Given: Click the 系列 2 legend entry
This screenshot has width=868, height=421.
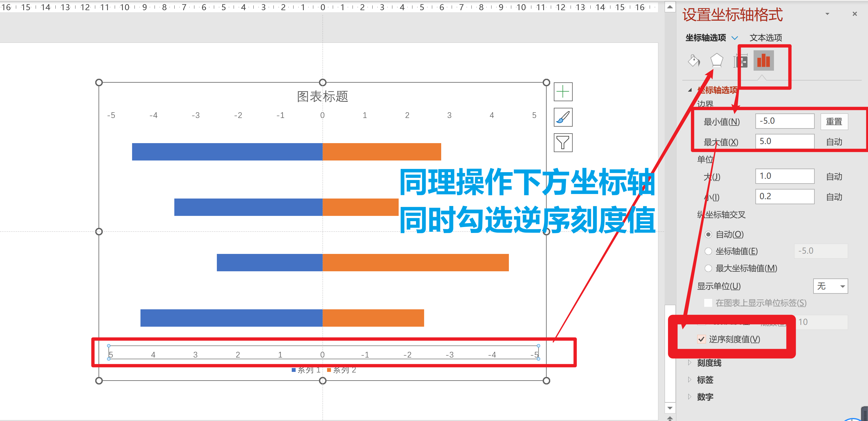Looking at the screenshot, I should click(342, 370).
